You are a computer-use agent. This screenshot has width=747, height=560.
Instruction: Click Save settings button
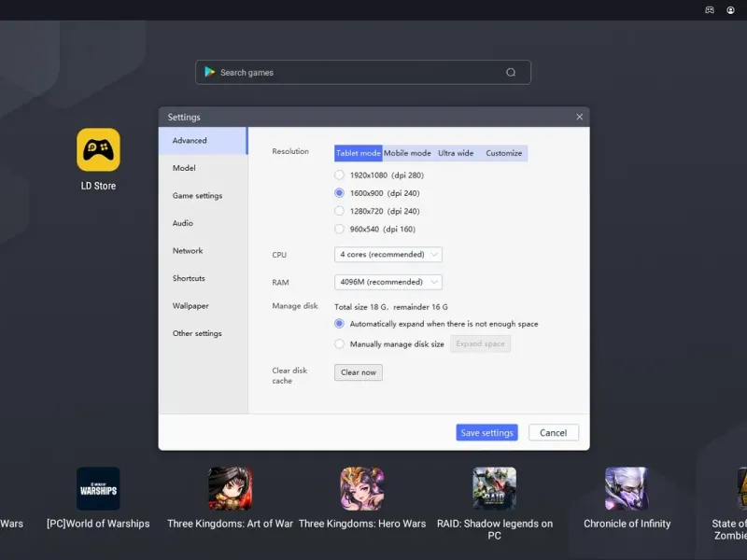tap(486, 432)
